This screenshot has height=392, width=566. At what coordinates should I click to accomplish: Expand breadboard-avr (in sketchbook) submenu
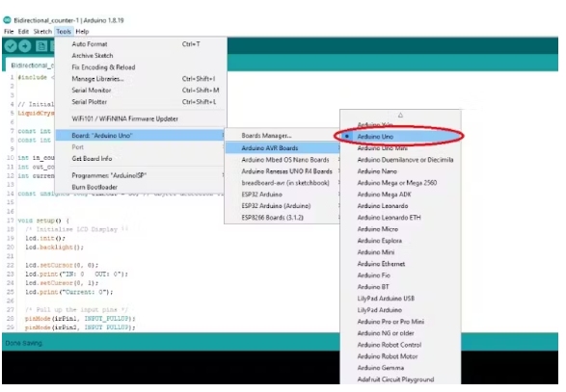pyautogui.click(x=283, y=183)
